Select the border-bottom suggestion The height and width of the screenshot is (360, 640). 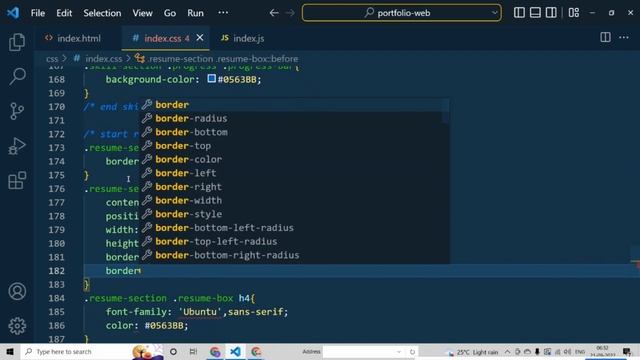(295, 132)
